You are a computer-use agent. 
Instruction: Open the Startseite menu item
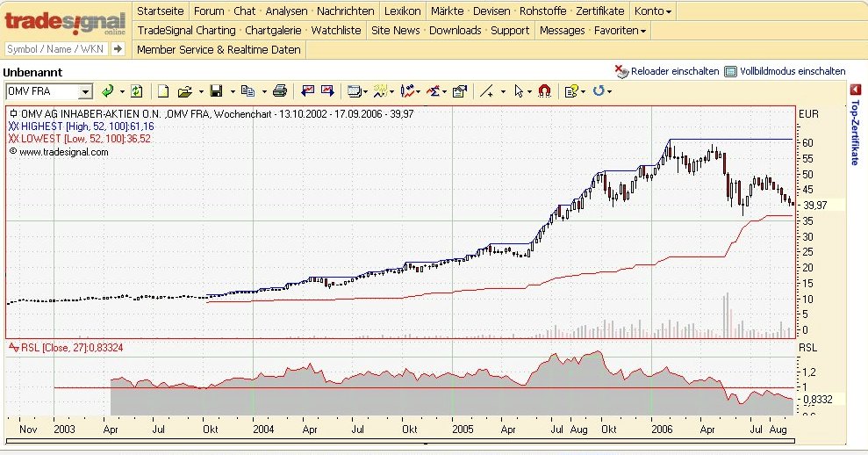[x=160, y=11]
